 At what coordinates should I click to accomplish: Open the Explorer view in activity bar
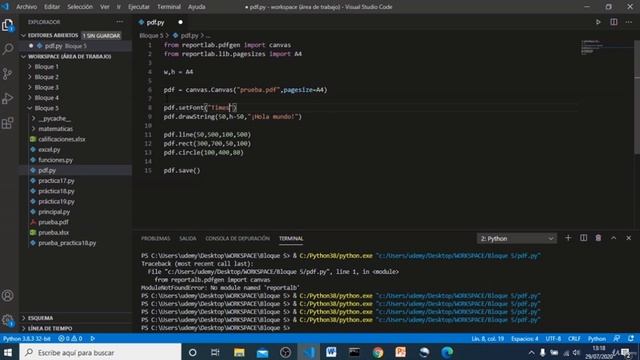point(8,25)
